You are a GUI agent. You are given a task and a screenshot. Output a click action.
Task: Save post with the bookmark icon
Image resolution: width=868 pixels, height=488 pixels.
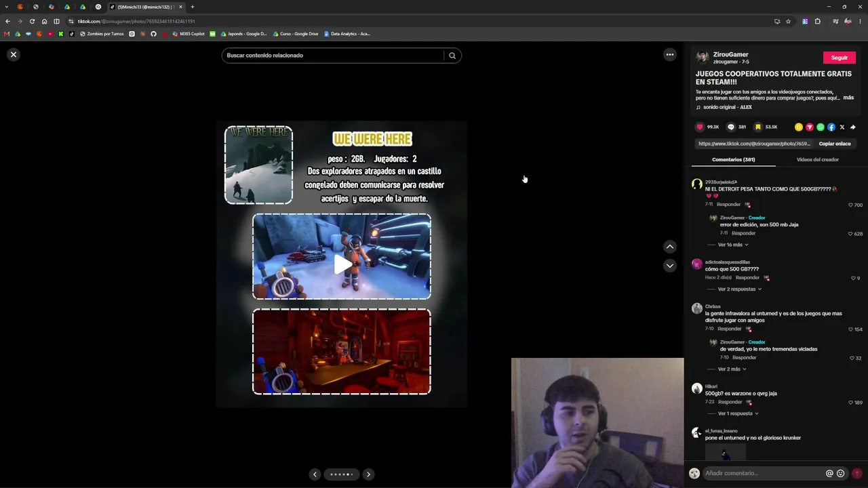pyautogui.click(x=758, y=127)
